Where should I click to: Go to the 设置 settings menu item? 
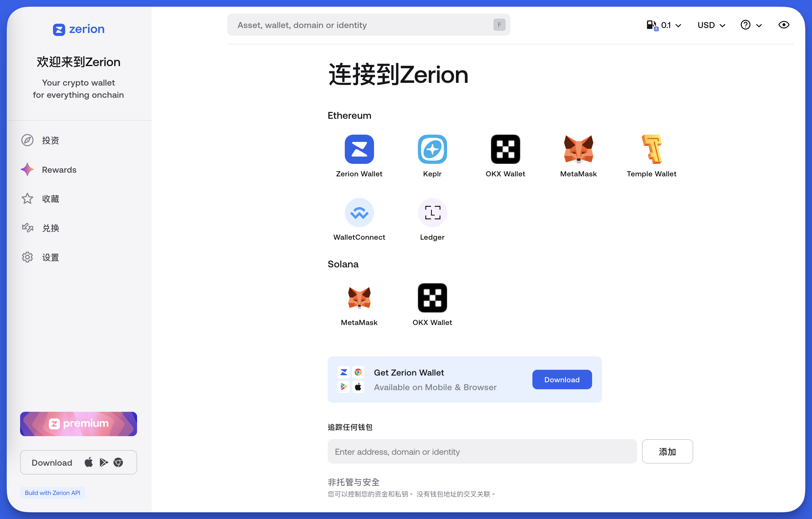point(50,257)
